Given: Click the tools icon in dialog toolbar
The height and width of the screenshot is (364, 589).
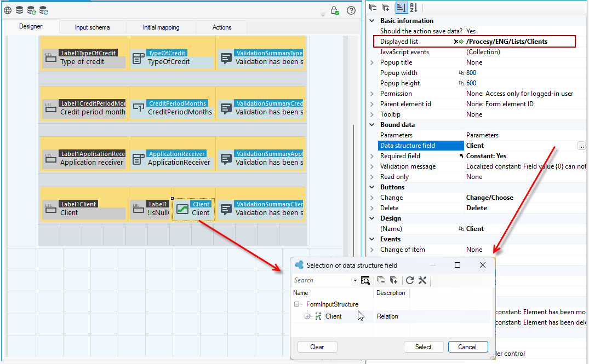Looking at the screenshot, I should 422,280.
